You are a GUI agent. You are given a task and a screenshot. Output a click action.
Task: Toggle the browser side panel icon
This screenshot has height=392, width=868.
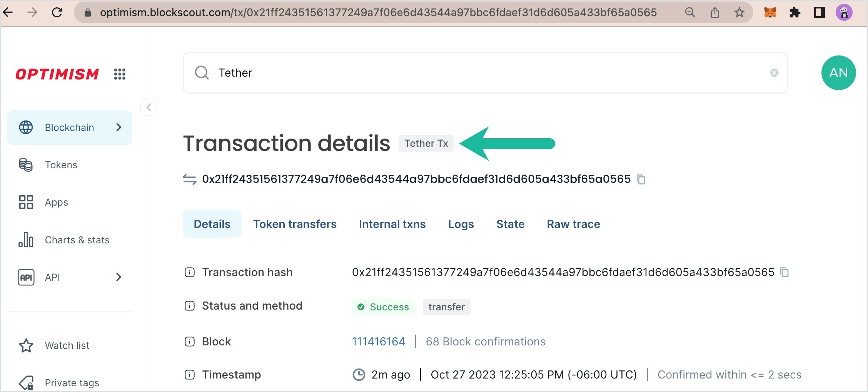(819, 13)
